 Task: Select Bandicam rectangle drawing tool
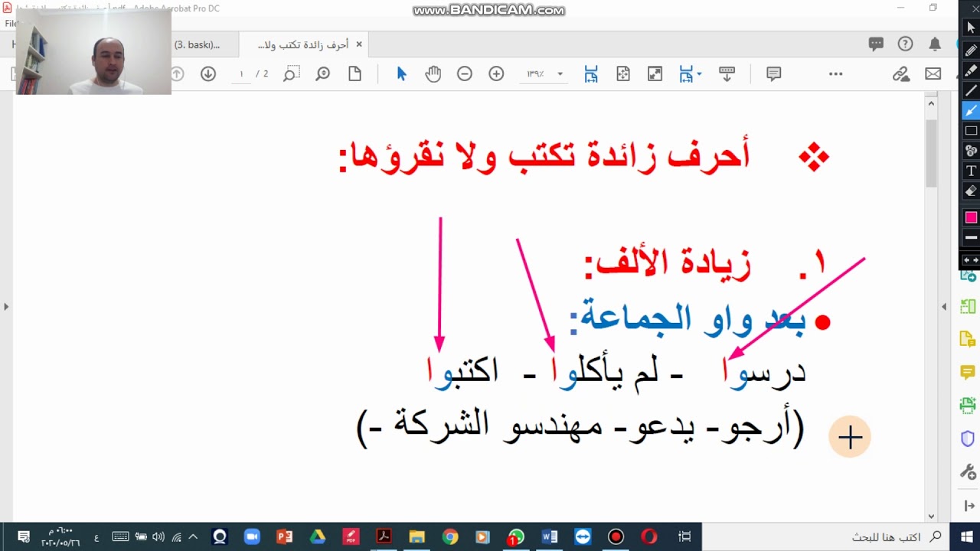tap(971, 131)
